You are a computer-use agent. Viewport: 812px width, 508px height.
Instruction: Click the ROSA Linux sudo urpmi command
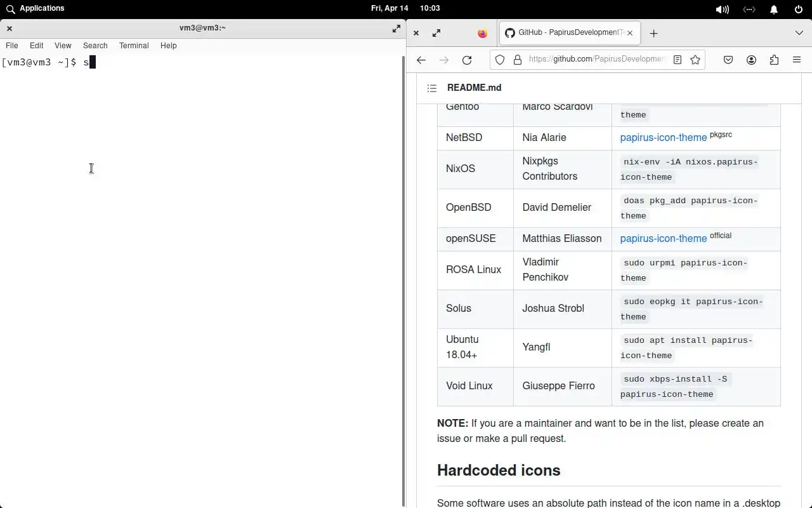tap(684, 271)
